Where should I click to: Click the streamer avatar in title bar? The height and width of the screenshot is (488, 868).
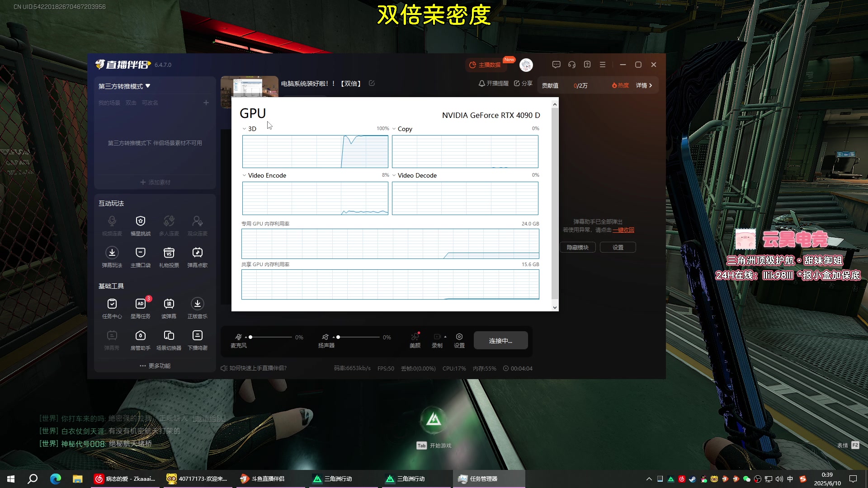[x=526, y=65]
